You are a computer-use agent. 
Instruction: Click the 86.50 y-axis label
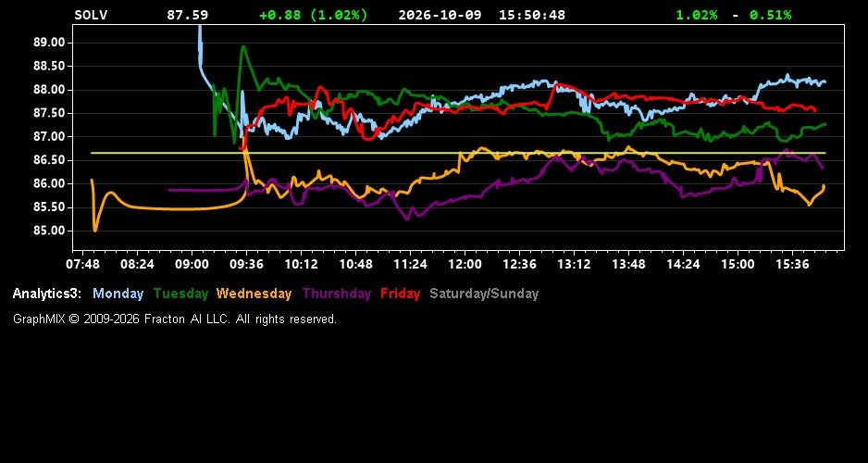50,160
